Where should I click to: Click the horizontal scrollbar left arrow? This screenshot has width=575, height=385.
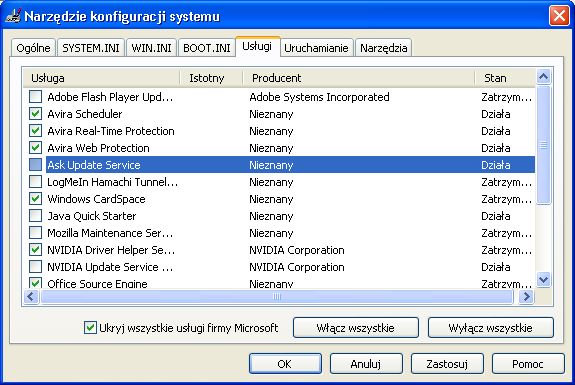pyautogui.click(x=31, y=297)
